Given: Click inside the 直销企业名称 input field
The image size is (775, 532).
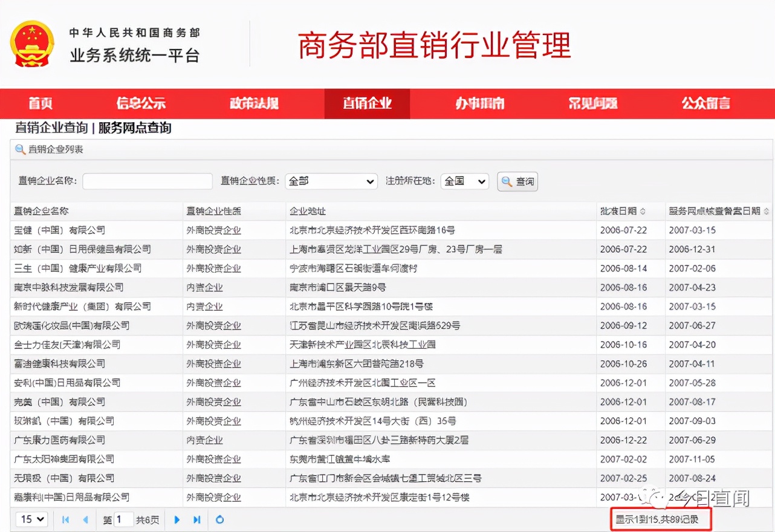Looking at the screenshot, I should click(x=147, y=181).
